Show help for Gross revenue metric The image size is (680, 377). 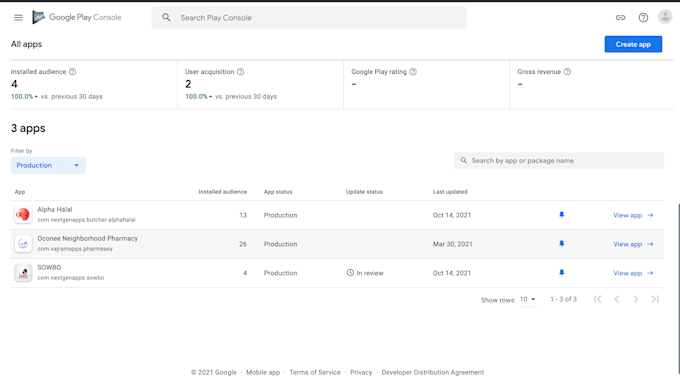click(567, 72)
